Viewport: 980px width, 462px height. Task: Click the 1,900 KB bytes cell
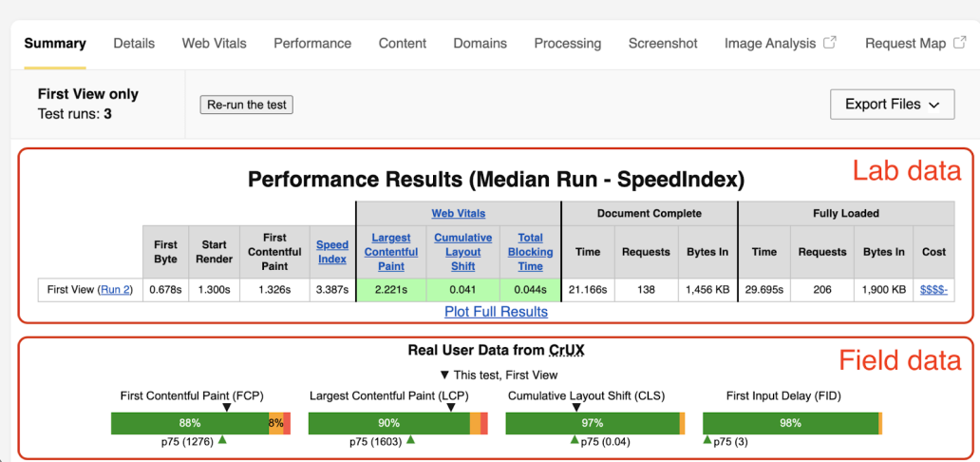(884, 290)
